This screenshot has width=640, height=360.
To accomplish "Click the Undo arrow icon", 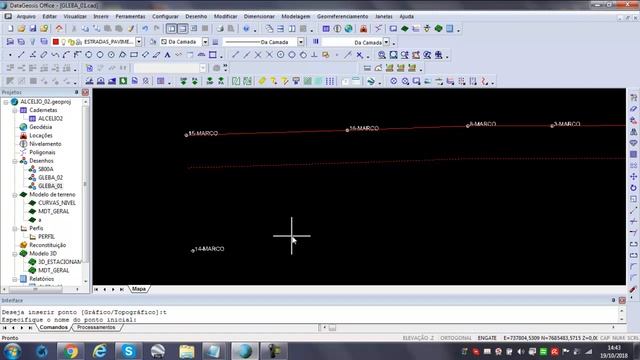I will [145, 29].
